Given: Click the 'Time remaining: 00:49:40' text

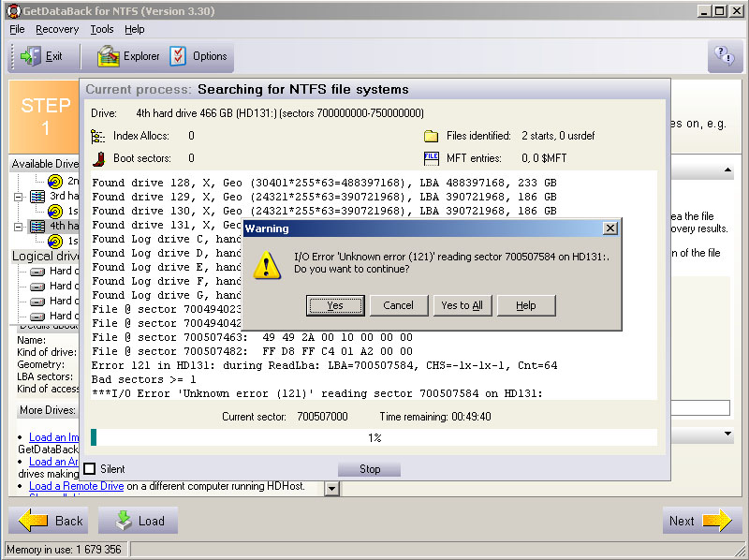Looking at the screenshot, I should tap(435, 417).
